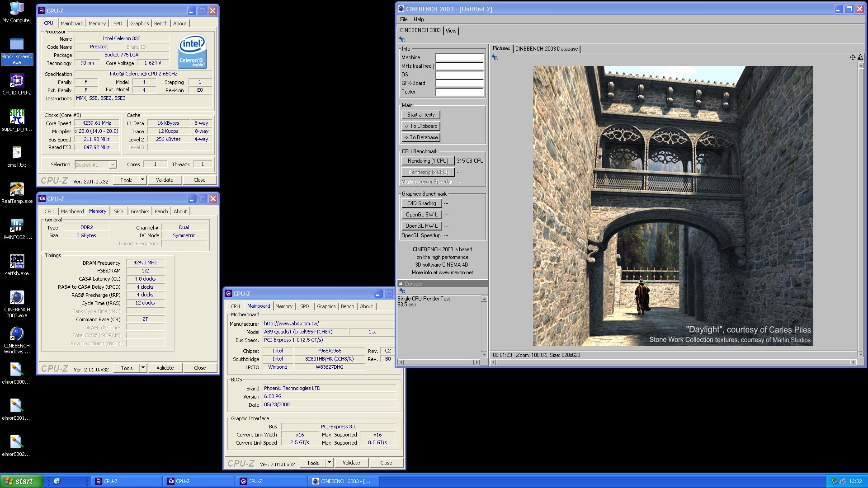
Task: Click Tester input field
Action: (459, 92)
